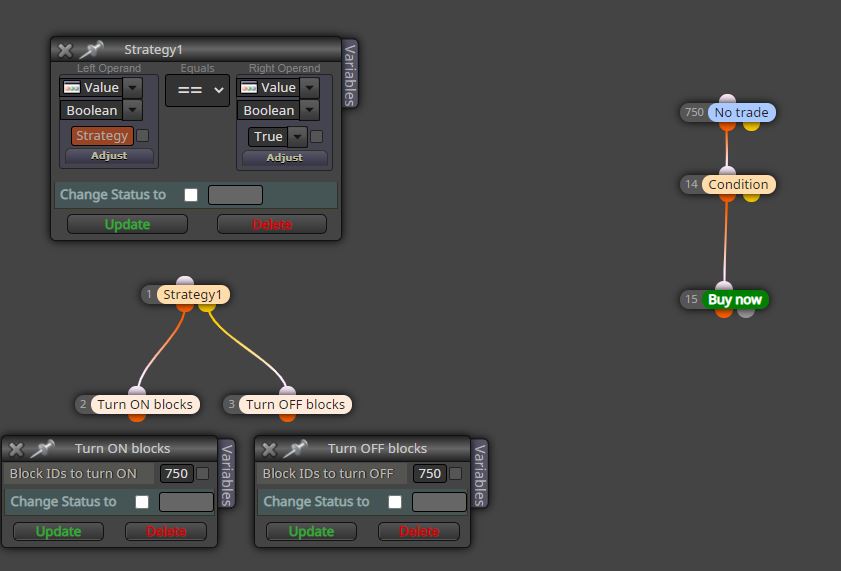
Task: Open Right Operand Boolean dropdown
Action: (309, 110)
